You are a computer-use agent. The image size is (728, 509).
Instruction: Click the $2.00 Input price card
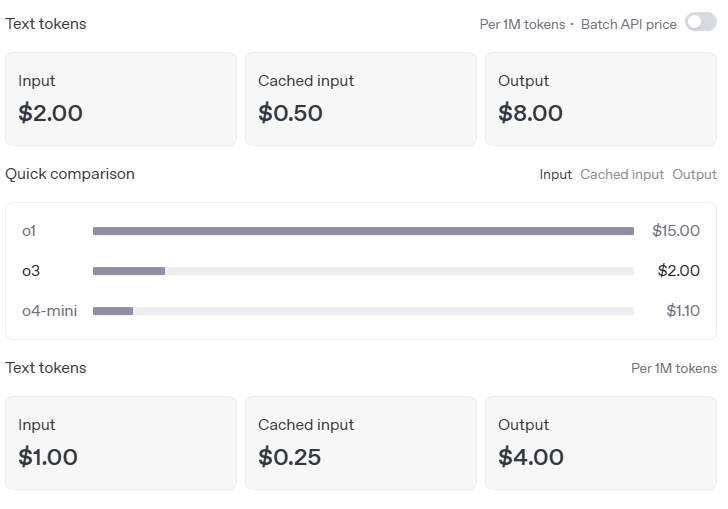(x=121, y=99)
